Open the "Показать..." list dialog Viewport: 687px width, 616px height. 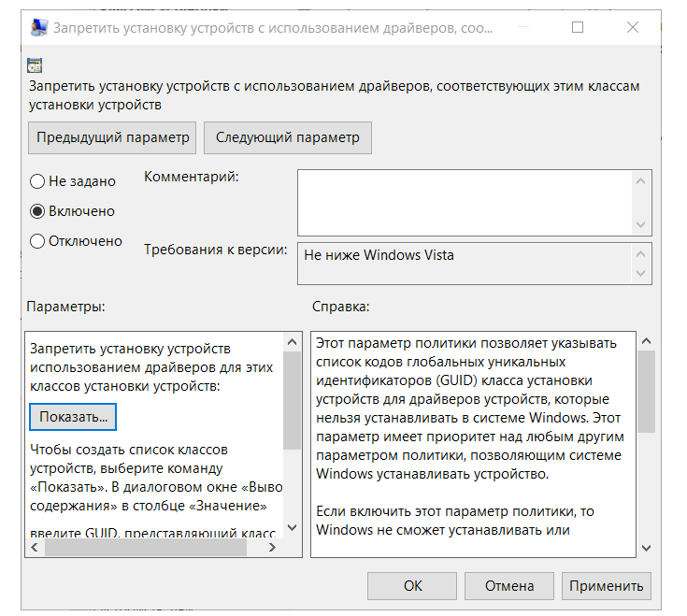[x=73, y=414]
